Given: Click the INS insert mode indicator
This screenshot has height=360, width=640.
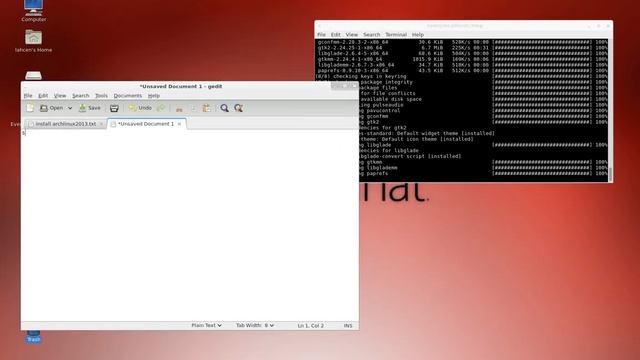Looking at the screenshot, I should 348,326.
